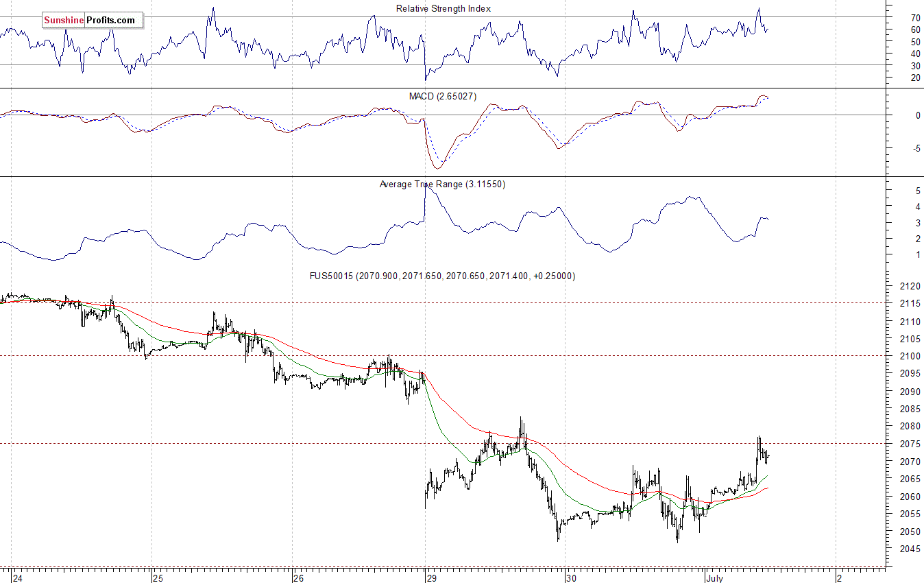Click the 29 date label on the time axis
Image resolution: width=924 pixels, height=583 pixels.
431,578
